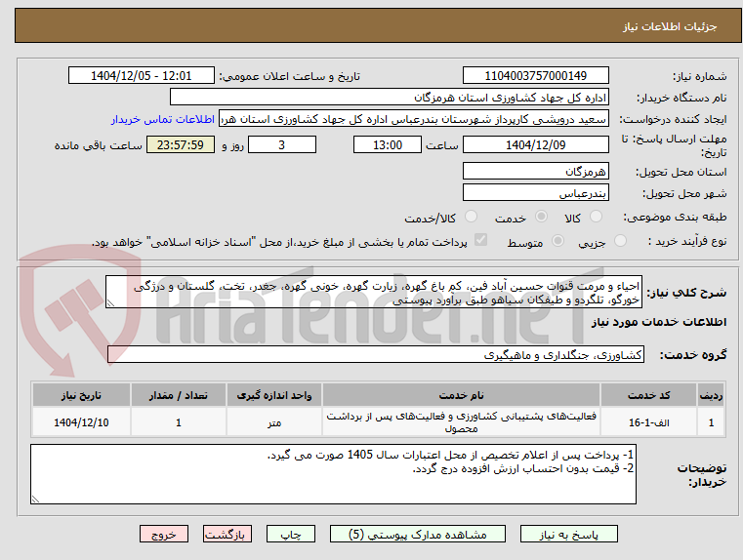Viewport: 743px width, 560px height.
Task: Click the بازگشت back button
Action: tap(227, 534)
